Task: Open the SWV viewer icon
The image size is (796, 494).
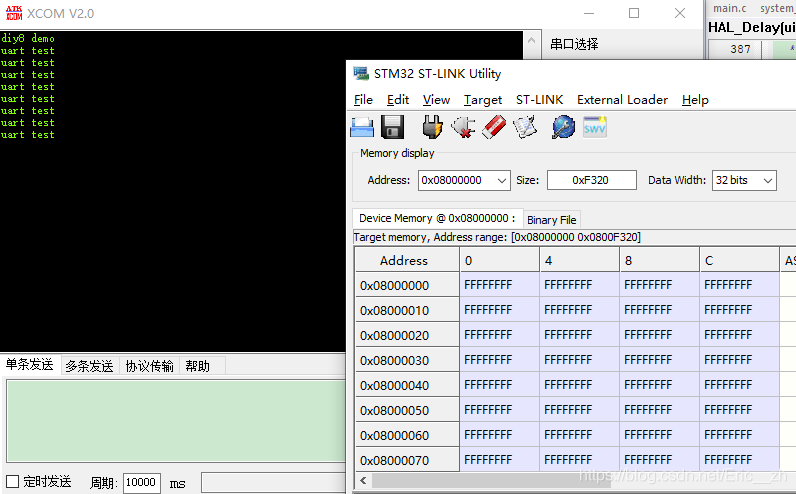Action: (594, 127)
